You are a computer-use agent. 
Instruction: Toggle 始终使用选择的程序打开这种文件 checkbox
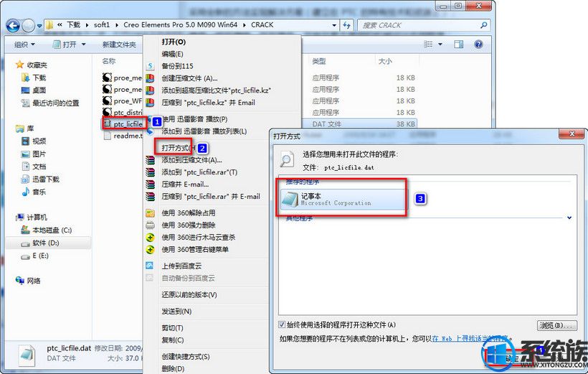click(282, 324)
